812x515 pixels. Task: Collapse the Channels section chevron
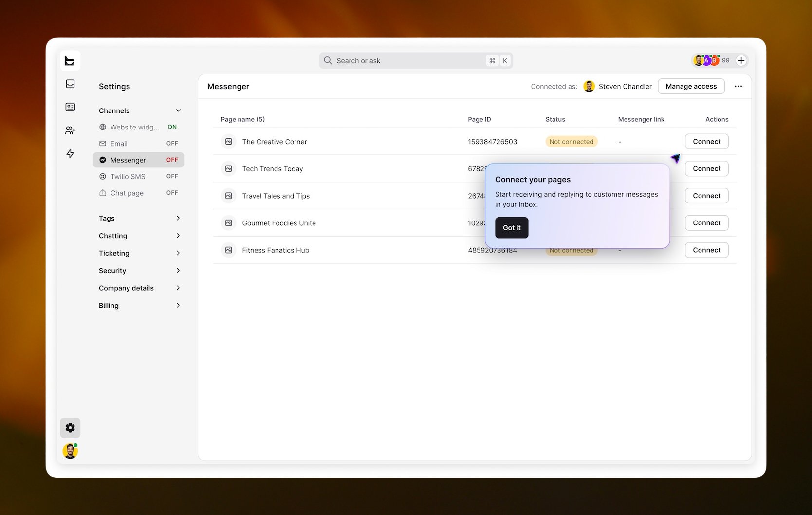(x=178, y=110)
